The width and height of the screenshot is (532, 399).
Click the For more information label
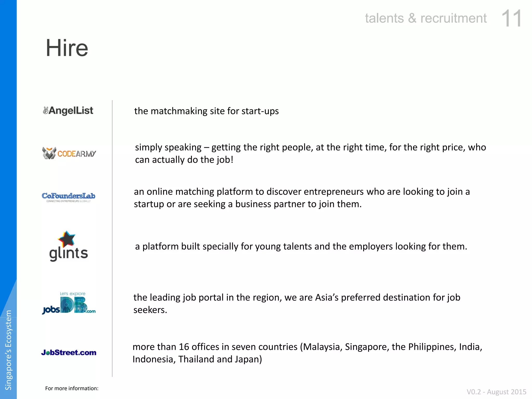click(x=72, y=388)
